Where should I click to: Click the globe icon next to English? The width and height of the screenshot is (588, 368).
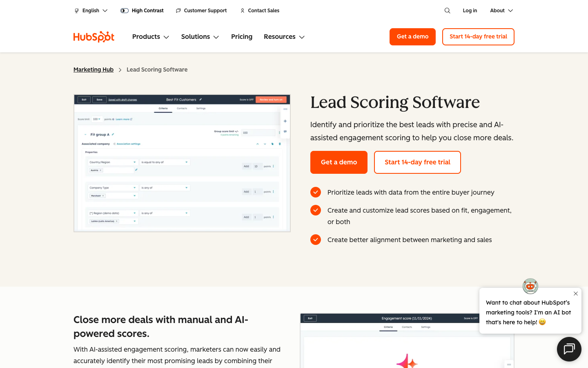tap(77, 10)
